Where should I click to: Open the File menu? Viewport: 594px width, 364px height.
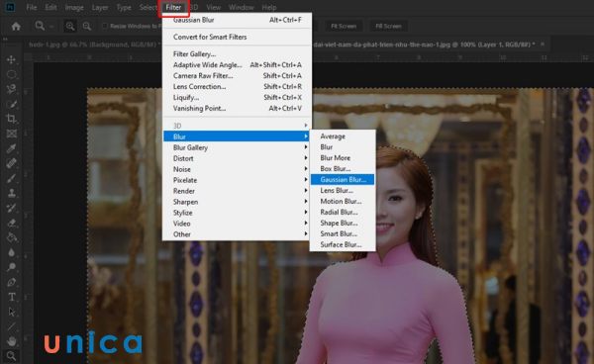(x=32, y=8)
